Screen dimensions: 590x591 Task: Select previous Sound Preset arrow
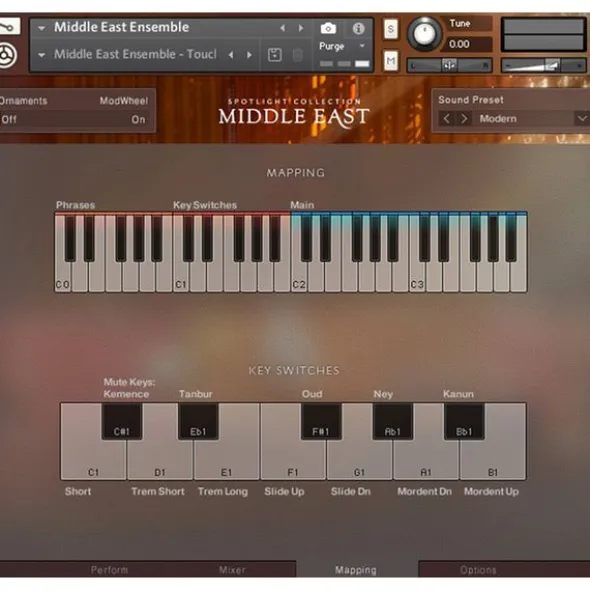click(447, 119)
